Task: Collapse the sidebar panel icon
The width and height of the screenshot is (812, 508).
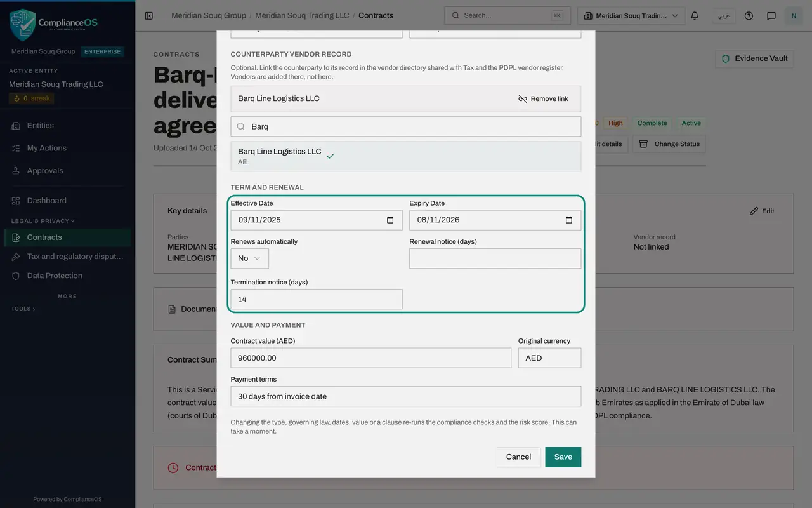Action: (149, 16)
